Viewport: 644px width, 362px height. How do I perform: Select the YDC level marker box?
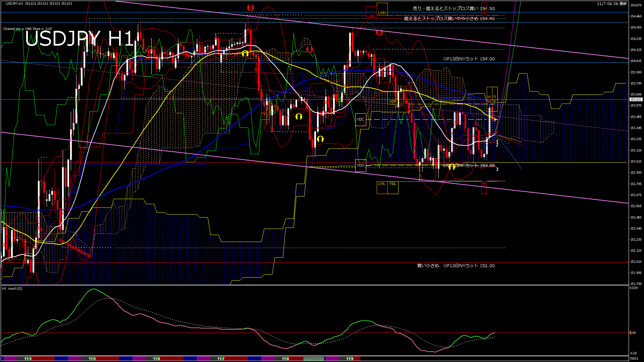click(361, 119)
